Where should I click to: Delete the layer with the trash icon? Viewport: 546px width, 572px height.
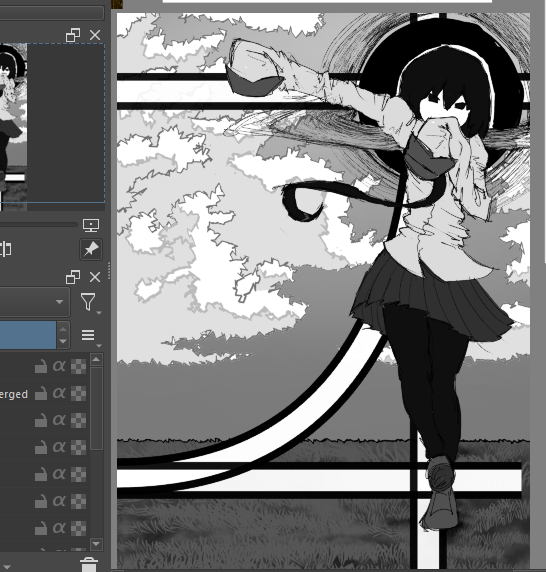point(89,565)
